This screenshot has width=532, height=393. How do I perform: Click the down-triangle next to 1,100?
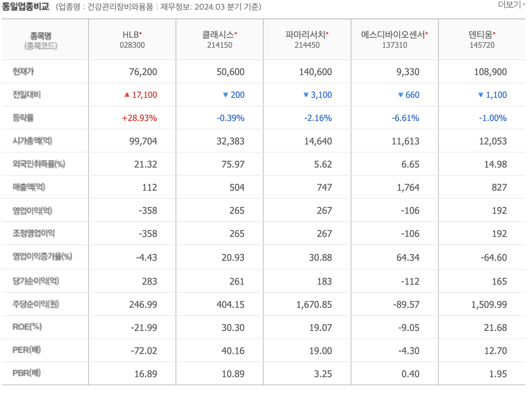click(481, 95)
